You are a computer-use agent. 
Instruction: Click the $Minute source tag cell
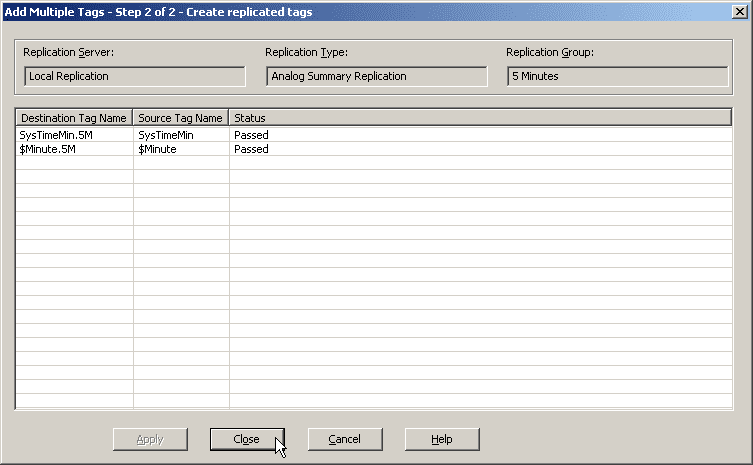click(x=157, y=149)
